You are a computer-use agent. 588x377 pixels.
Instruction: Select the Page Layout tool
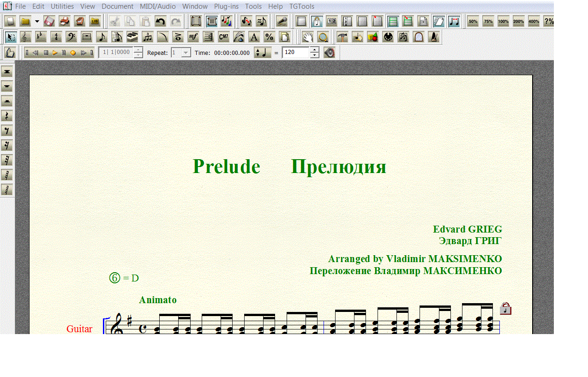tap(285, 37)
